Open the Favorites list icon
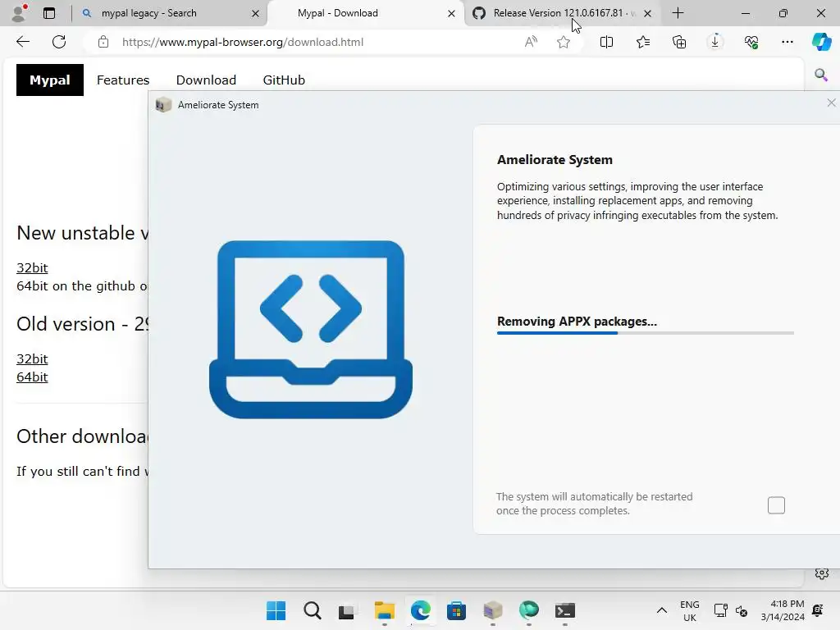 (643, 42)
